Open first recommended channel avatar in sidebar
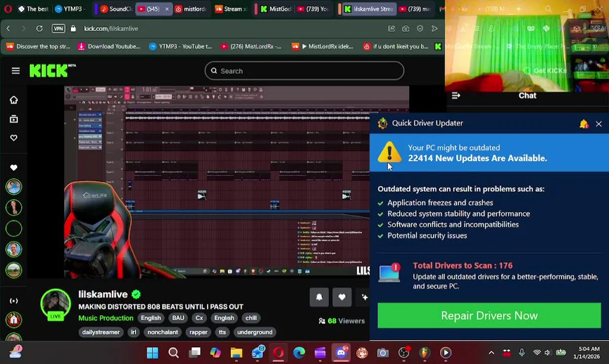 14,187
